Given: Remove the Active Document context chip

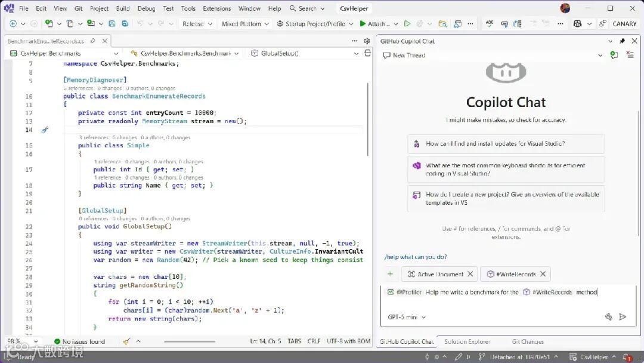Looking at the screenshot, I should coord(470,274).
